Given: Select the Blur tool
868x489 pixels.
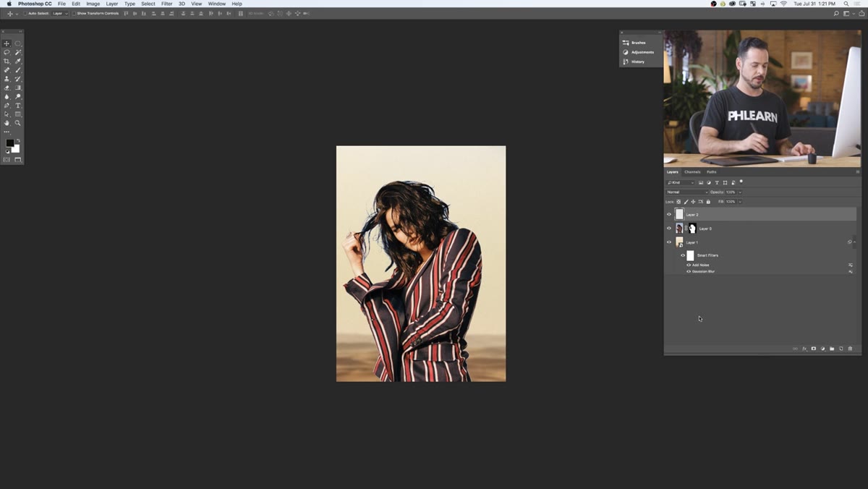Looking at the screenshot, I should [x=7, y=96].
